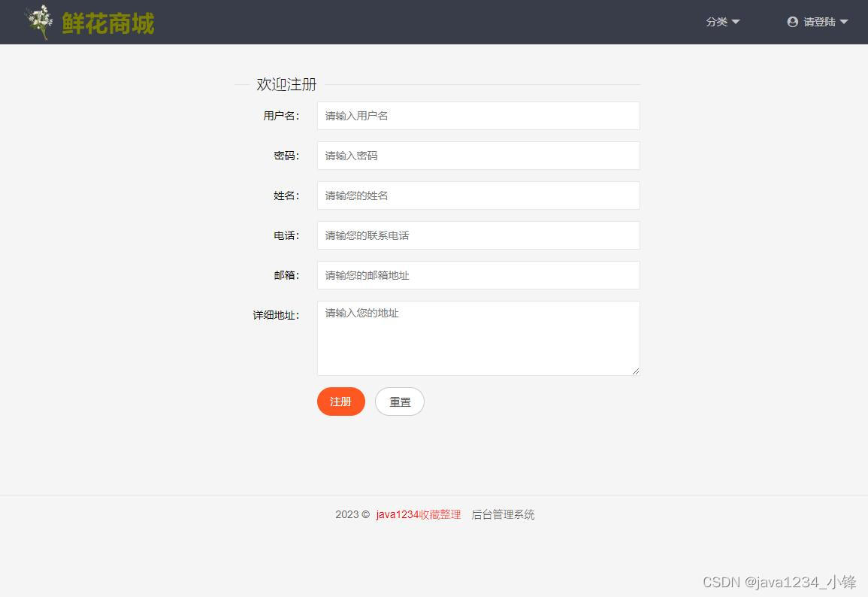The image size is (868, 597).
Task: Click the 详细地址: label
Action: [277, 315]
